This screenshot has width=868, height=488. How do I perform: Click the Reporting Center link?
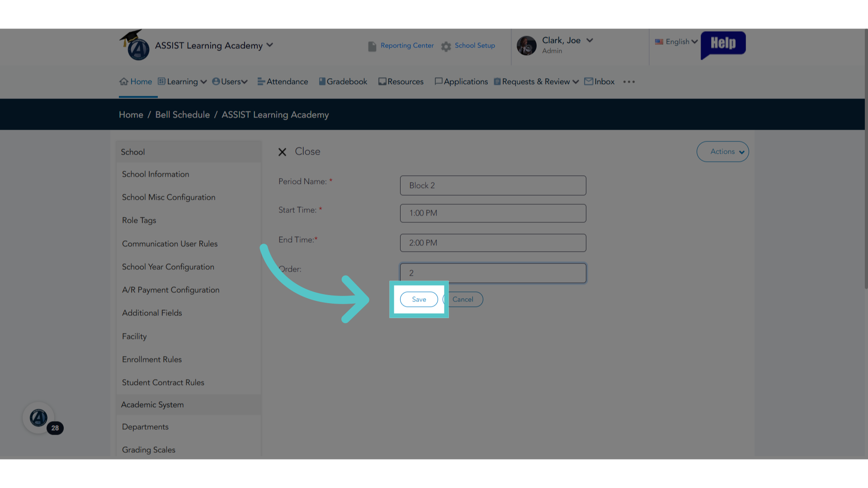[407, 46]
